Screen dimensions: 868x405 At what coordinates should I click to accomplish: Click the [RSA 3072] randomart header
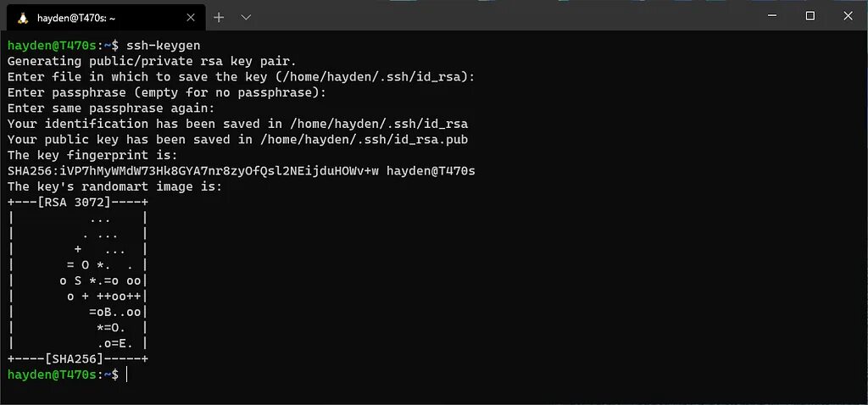tap(75, 202)
